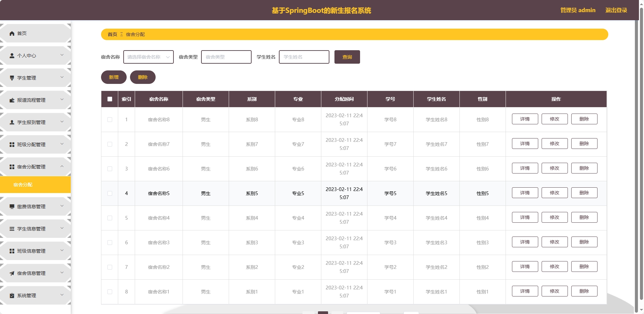Click the paper plane icon beside 宿舍信息管理
Screen dimensions: 644x314
pos(12,273)
